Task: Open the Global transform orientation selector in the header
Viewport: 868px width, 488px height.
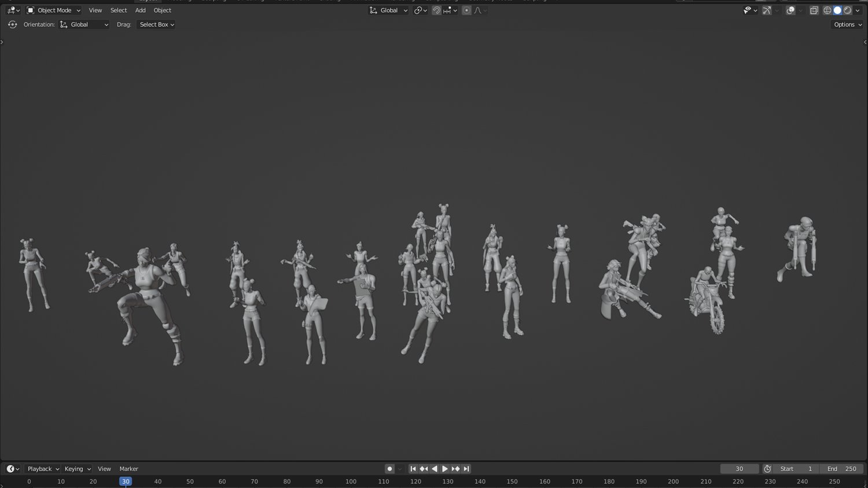Action: [x=389, y=10]
